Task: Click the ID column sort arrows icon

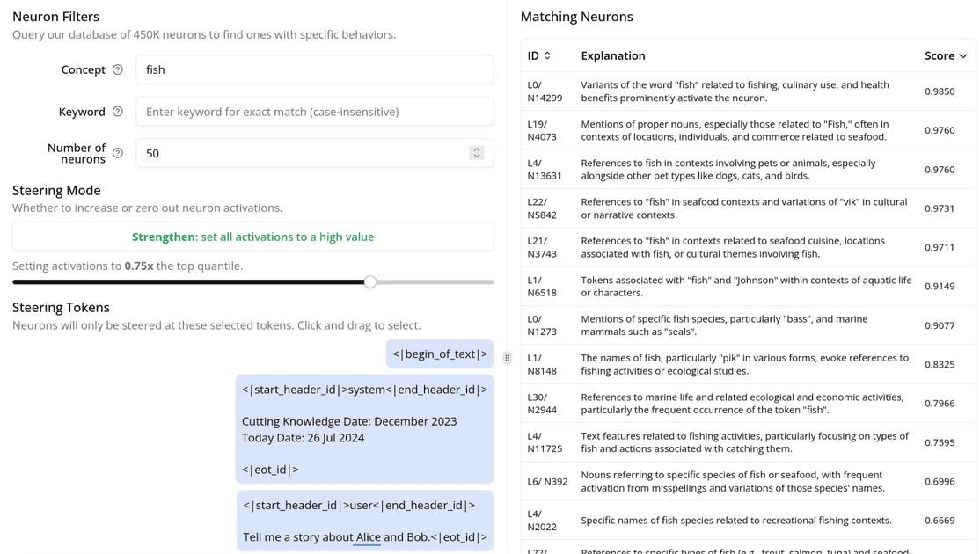Action: tap(547, 55)
